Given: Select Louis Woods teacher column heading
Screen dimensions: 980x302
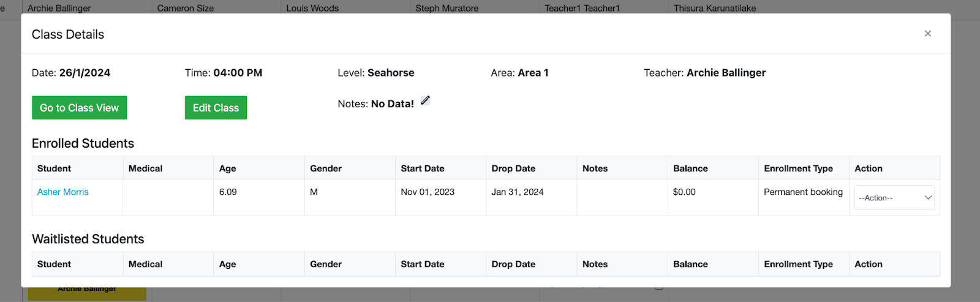Looking at the screenshot, I should pyautogui.click(x=312, y=8).
